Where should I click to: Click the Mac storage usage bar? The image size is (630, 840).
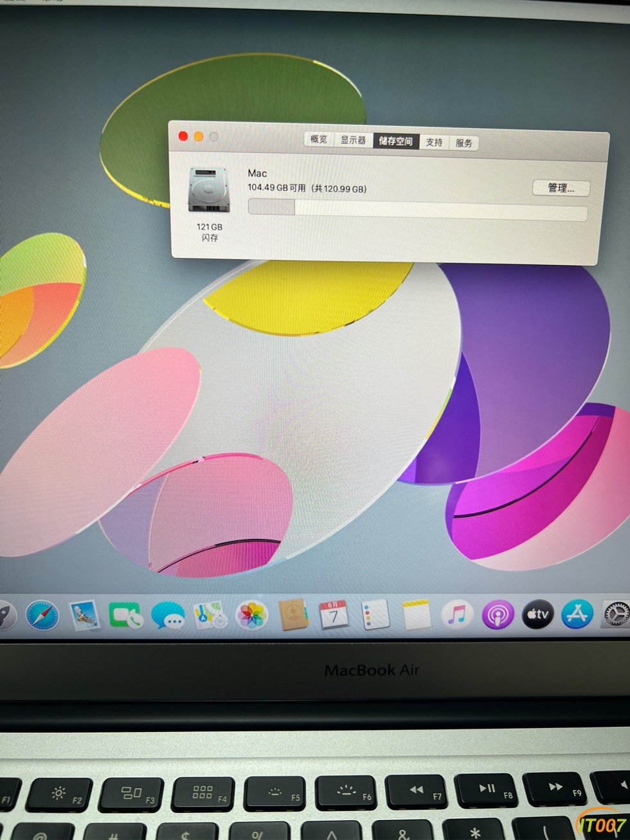click(x=417, y=210)
